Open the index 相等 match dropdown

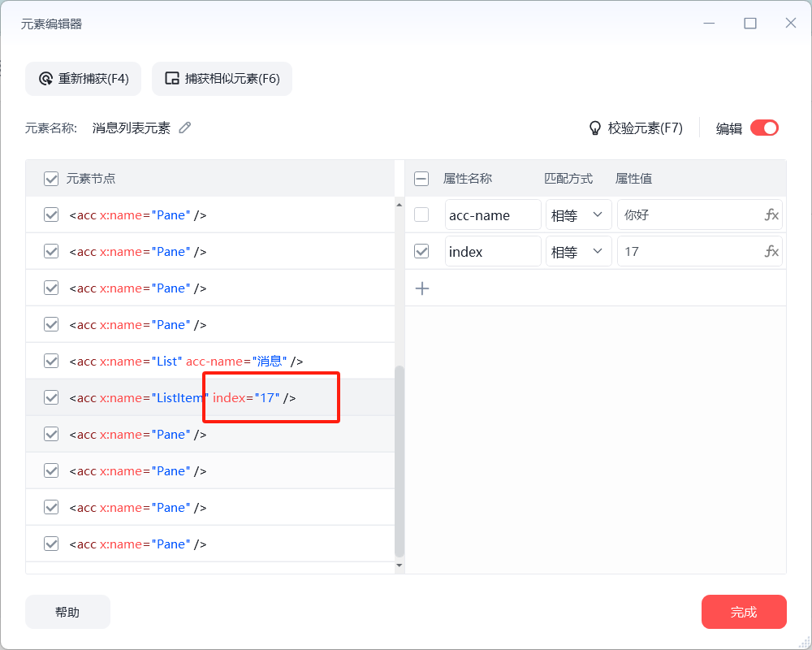pos(578,251)
